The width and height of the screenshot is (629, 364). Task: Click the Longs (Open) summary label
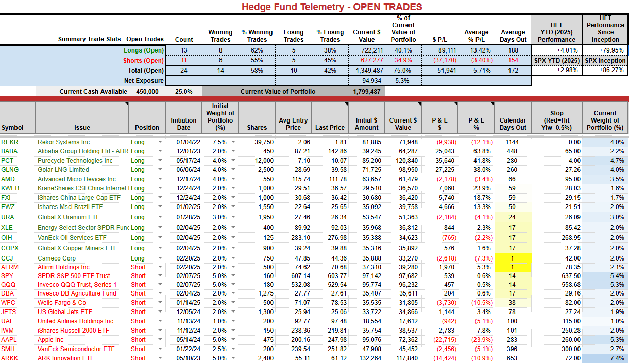click(144, 50)
